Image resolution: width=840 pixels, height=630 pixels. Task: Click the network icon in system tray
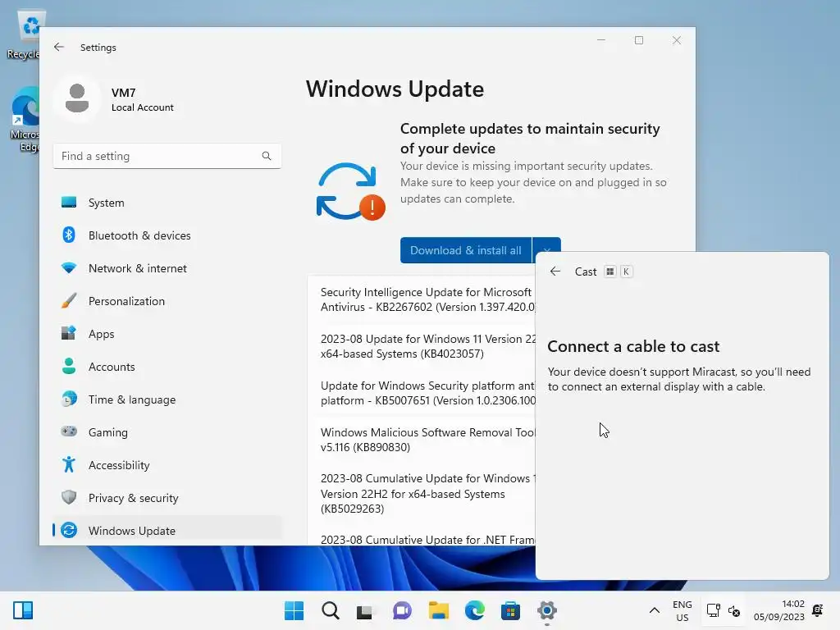tap(713, 610)
